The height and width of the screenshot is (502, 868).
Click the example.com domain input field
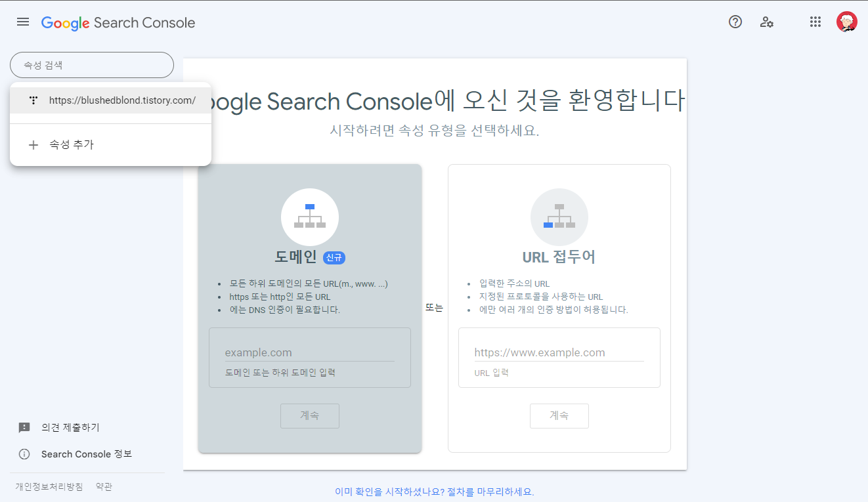(x=310, y=352)
